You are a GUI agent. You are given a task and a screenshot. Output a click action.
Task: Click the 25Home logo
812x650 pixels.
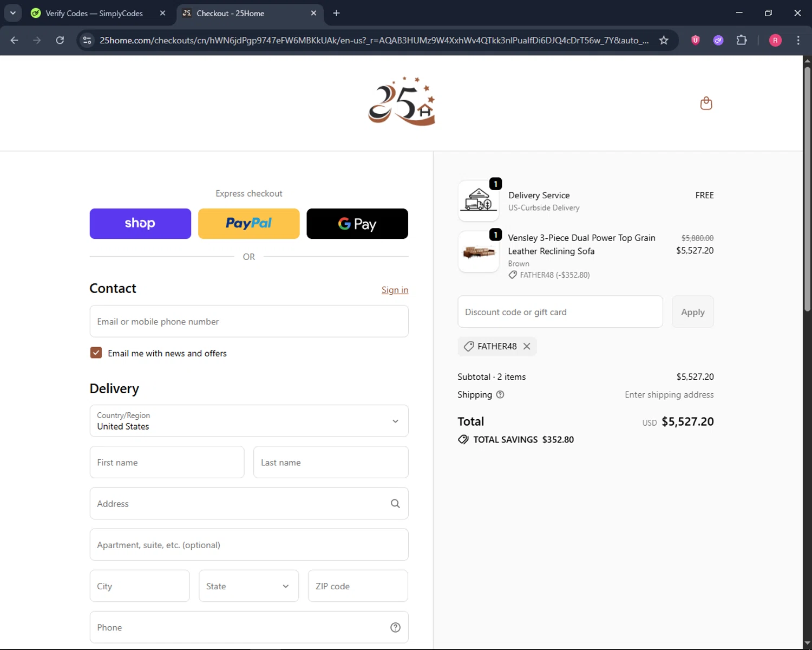(402, 101)
